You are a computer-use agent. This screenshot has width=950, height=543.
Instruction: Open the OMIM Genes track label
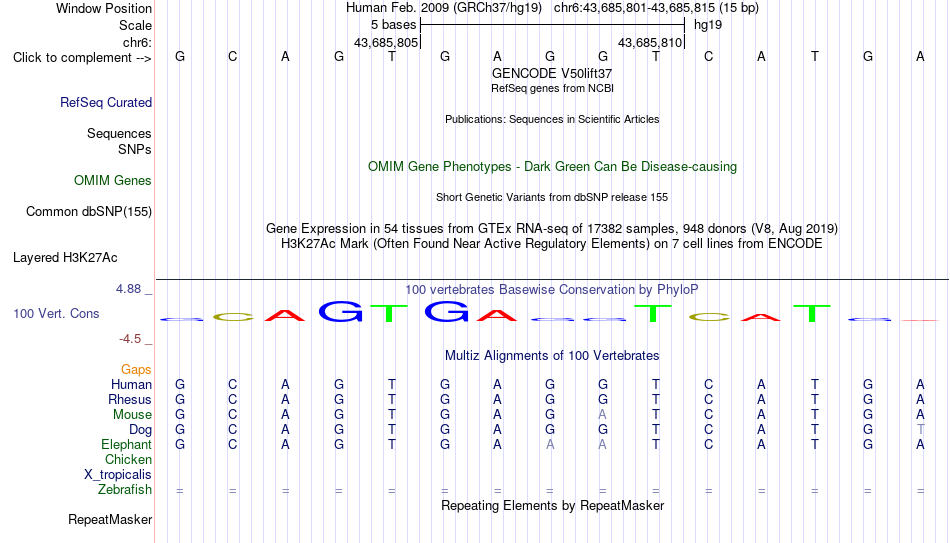113,181
